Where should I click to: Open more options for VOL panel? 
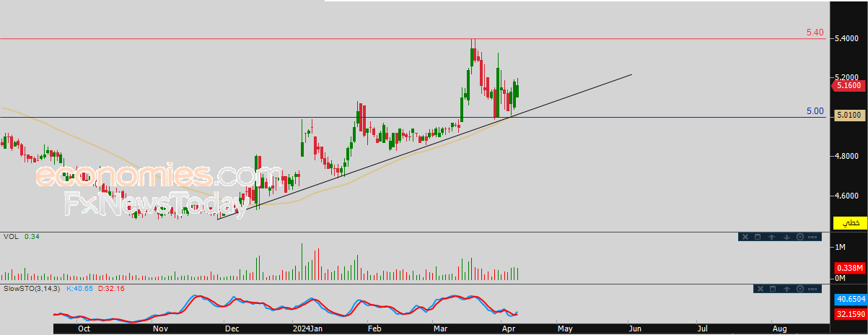[x=812, y=237]
